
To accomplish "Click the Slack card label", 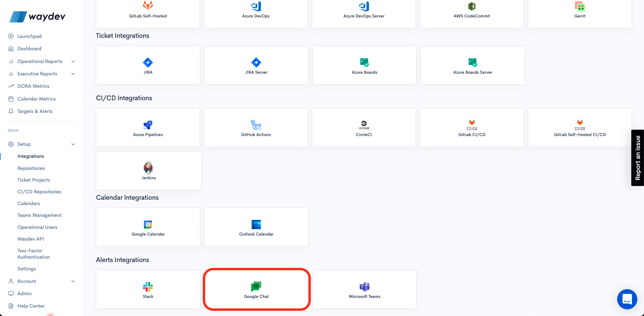I will point(148,297).
